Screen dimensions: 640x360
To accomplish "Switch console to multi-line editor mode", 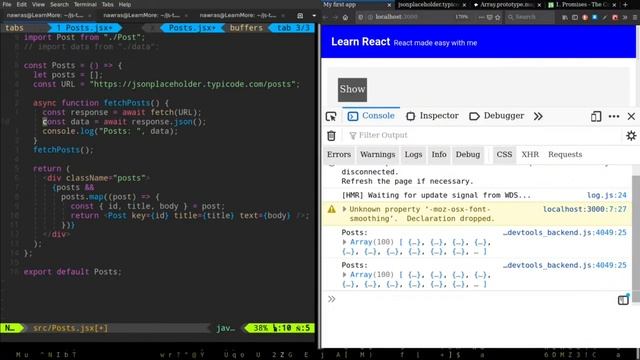I will pyautogui.click(x=623, y=300).
